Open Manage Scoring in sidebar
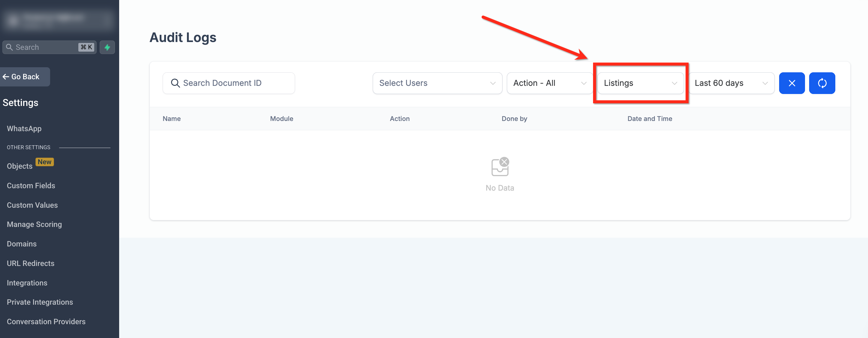Screen dimensions: 868x338 [x=35, y=224]
